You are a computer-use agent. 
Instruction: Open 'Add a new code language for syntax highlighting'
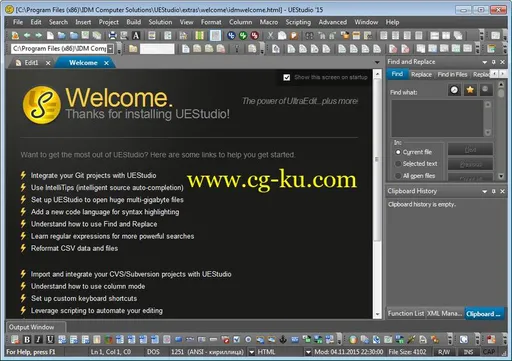click(x=105, y=212)
